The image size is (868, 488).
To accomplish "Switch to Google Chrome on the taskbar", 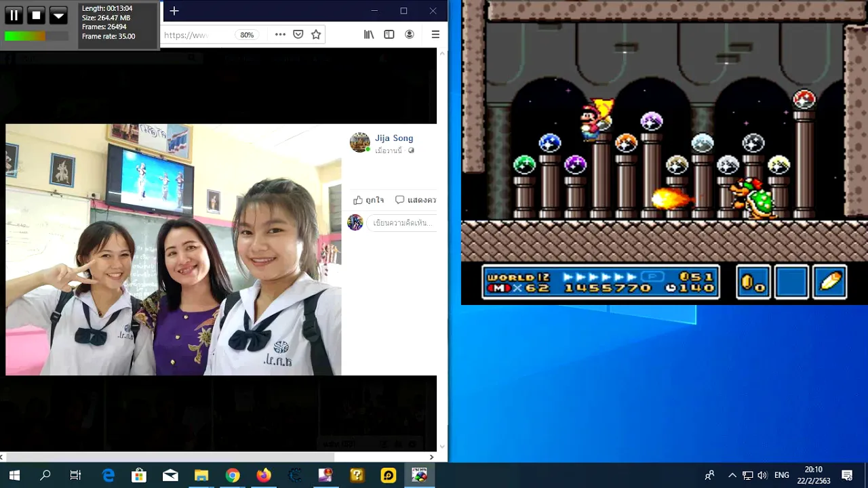I will click(x=233, y=475).
